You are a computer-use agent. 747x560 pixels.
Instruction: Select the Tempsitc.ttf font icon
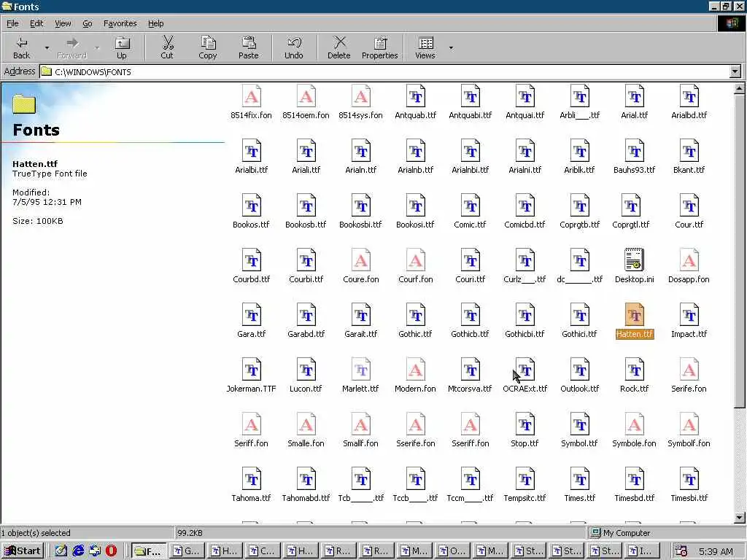point(525,479)
